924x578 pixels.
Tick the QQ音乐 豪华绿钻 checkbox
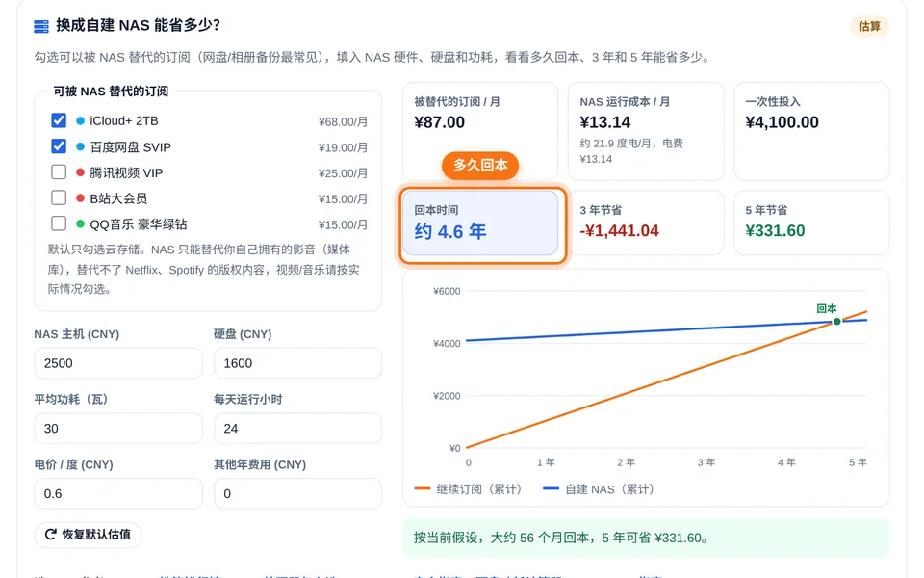[x=59, y=223]
